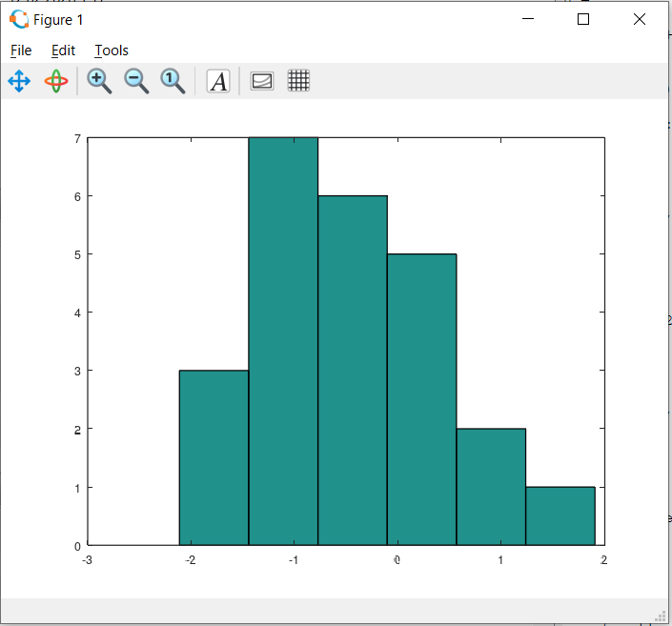This screenshot has width=672, height=626.
Task: Select the Rotate 3D tool
Action: tap(56, 81)
